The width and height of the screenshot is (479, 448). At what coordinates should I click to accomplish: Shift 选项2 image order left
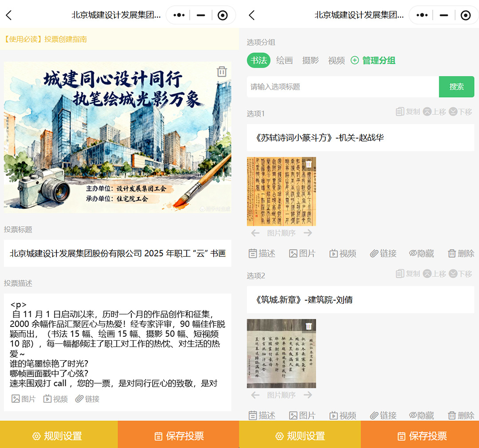point(255,395)
